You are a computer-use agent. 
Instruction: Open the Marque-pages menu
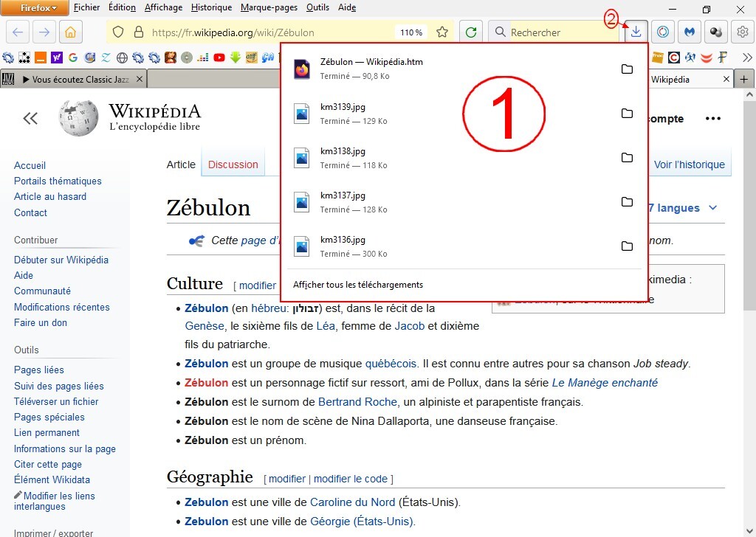click(x=269, y=7)
